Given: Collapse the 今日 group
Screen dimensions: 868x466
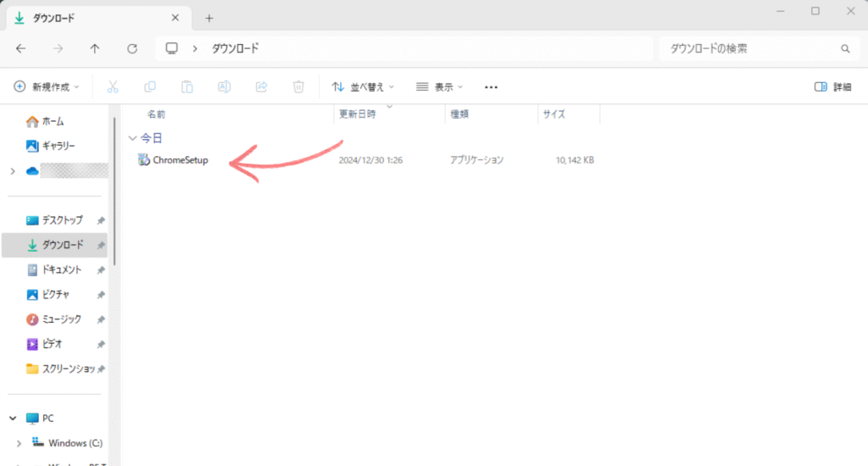Looking at the screenshot, I should click(x=132, y=138).
